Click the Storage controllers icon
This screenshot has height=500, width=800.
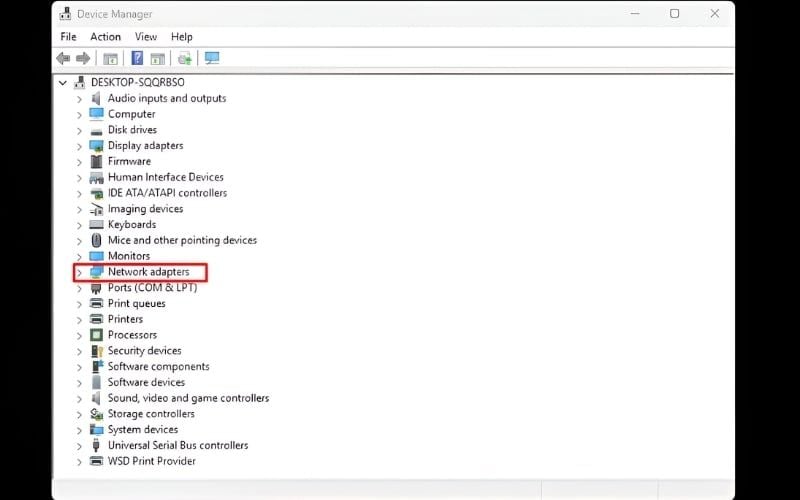pyautogui.click(x=96, y=414)
